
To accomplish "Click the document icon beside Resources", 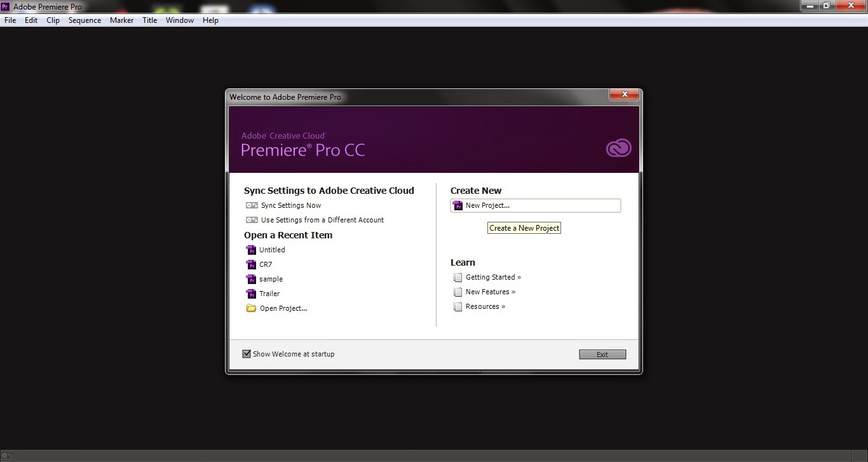I will 458,306.
